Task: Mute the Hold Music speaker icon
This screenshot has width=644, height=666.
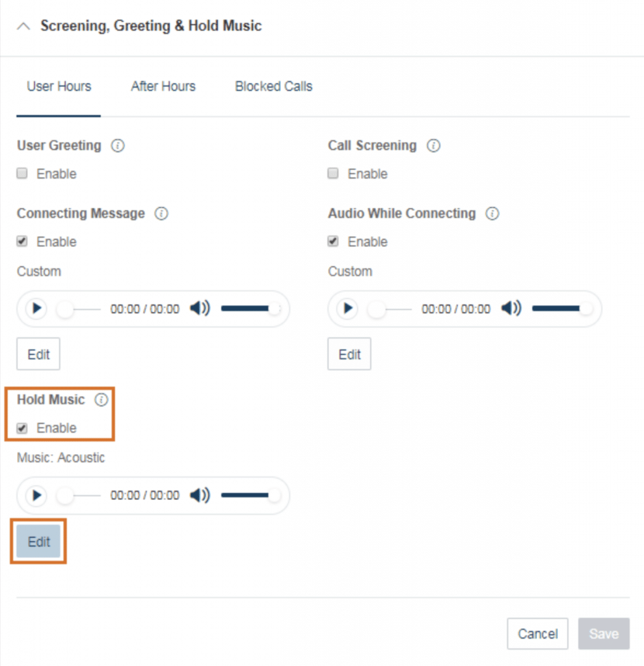Action: click(x=199, y=495)
